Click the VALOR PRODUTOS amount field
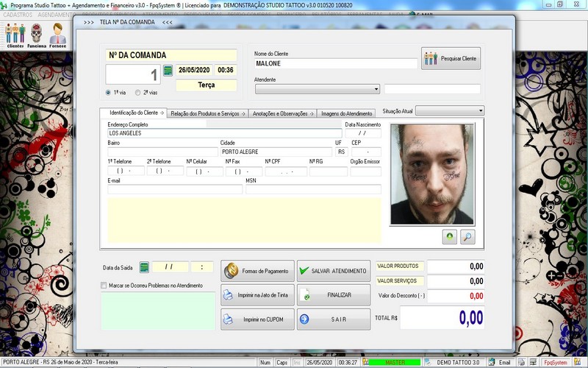 click(x=456, y=266)
